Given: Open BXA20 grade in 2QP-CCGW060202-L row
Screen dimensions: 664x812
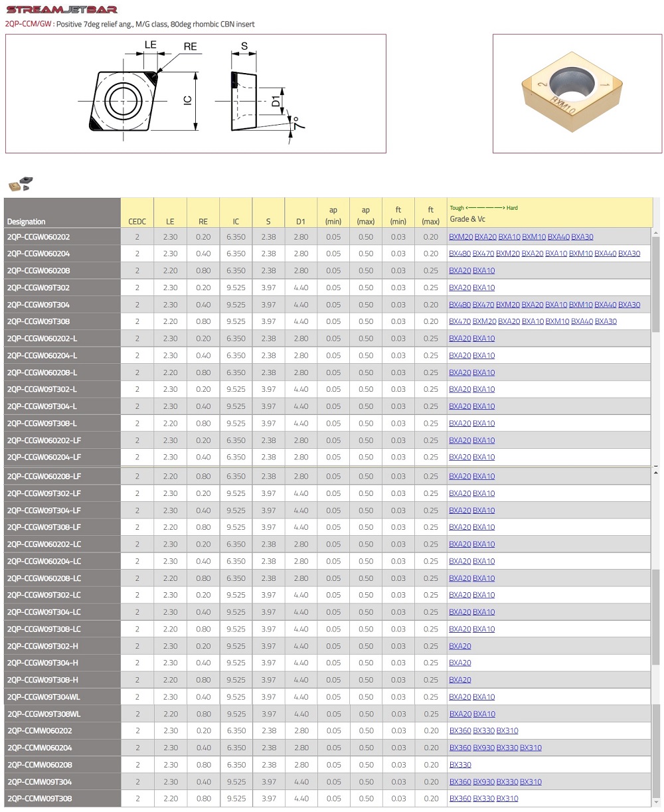Looking at the screenshot, I should point(459,339).
